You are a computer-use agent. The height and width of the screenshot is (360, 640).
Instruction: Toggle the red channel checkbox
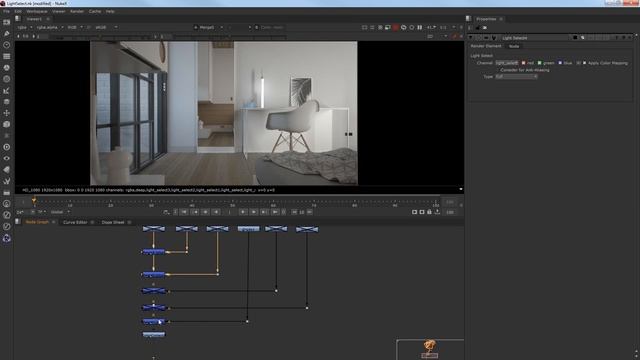(524, 63)
